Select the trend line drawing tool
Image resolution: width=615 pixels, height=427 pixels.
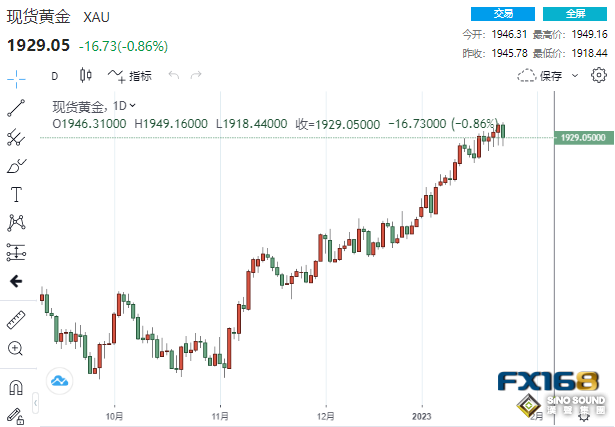pyautogui.click(x=16, y=108)
